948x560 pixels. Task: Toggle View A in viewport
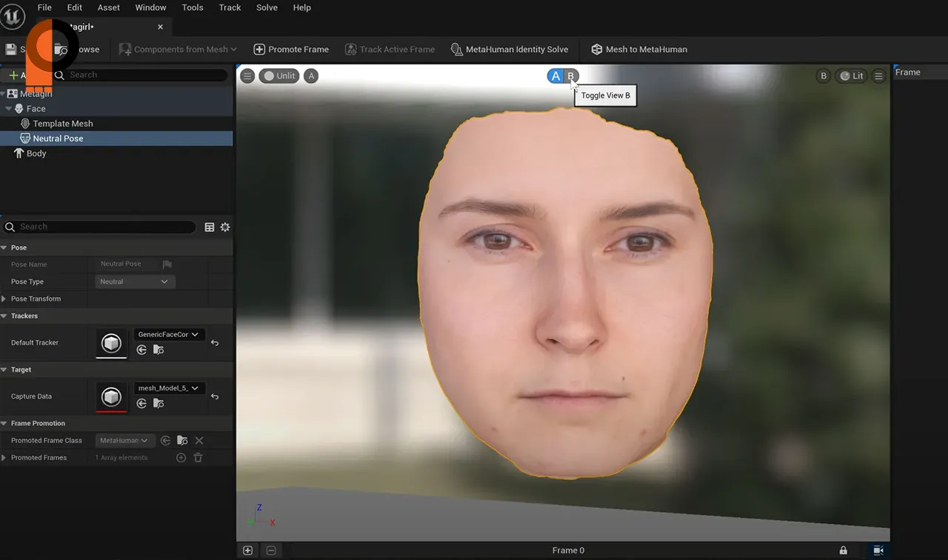point(555,76)
